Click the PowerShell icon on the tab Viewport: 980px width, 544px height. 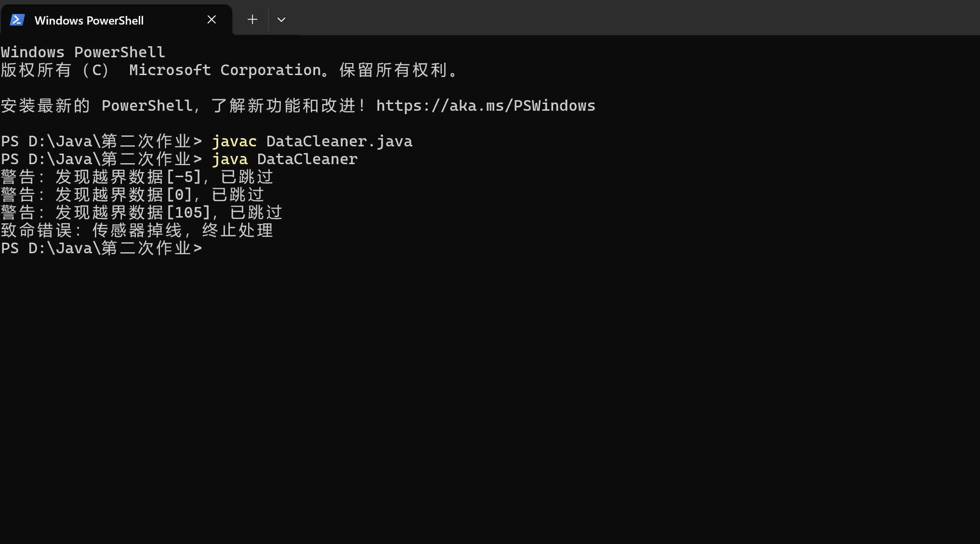pyautogui.click(x=17, y=20)
